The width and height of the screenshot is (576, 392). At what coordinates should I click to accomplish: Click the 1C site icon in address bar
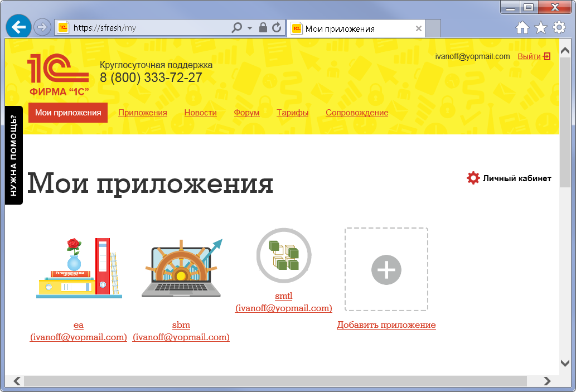click(63, 27)
